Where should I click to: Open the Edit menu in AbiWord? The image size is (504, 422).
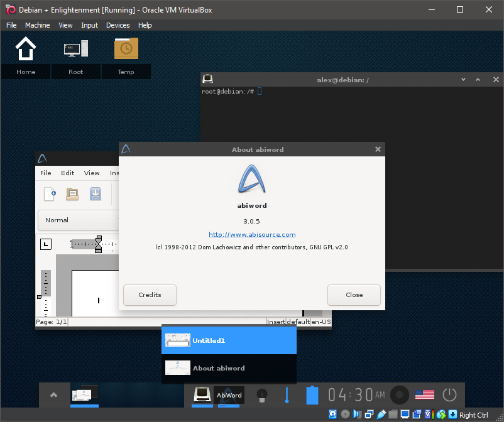coord(67,173)
